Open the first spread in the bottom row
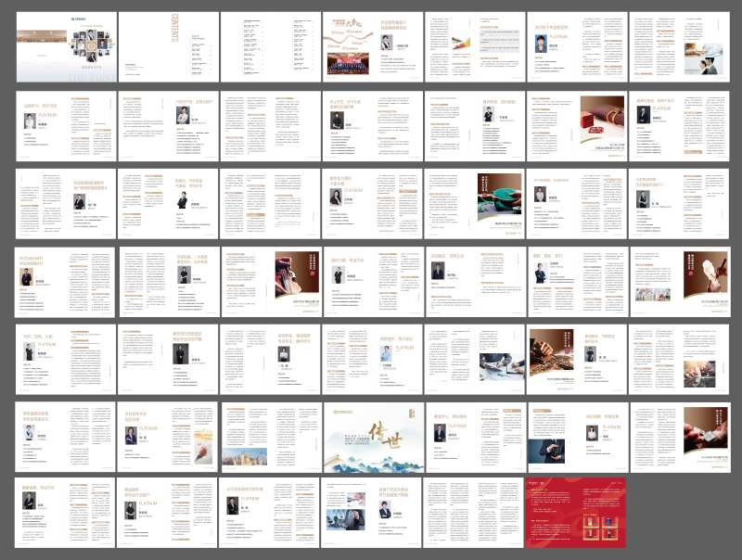The height and width of the screenshot is (560, 742). click(x=63, y=512)
